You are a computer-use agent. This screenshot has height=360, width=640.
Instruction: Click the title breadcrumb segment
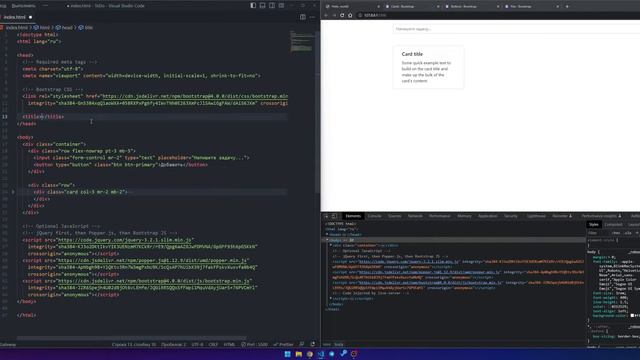point(86,28)
